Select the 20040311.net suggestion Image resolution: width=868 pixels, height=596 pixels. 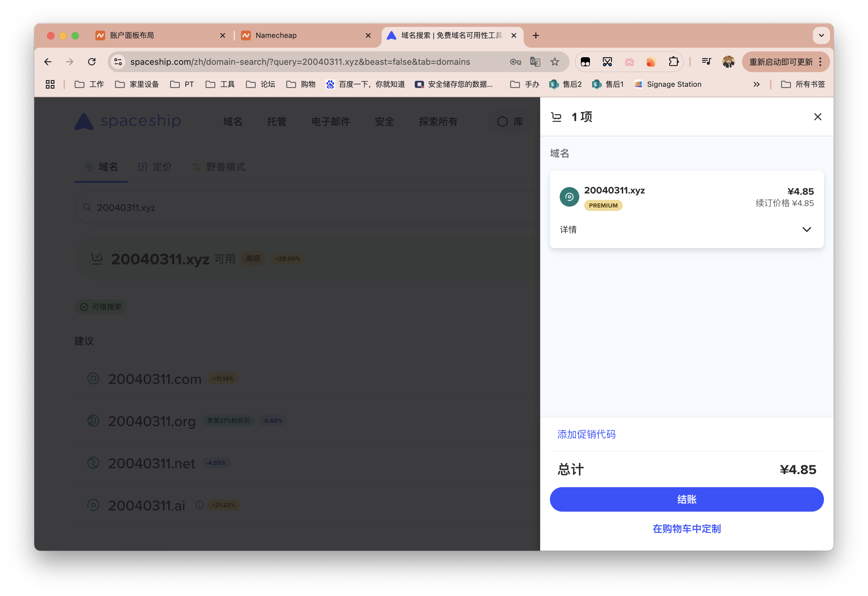[x=151, y=463]
